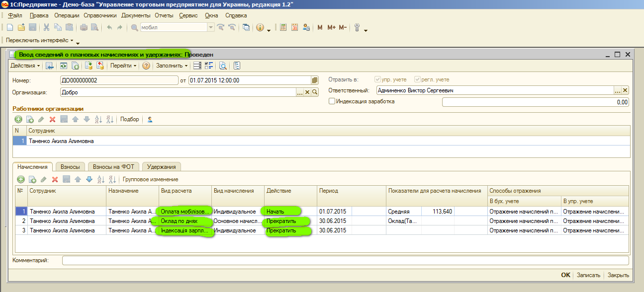644x292 pixels.
Task: Open the wrench tools icon
Action: [357, 27]
